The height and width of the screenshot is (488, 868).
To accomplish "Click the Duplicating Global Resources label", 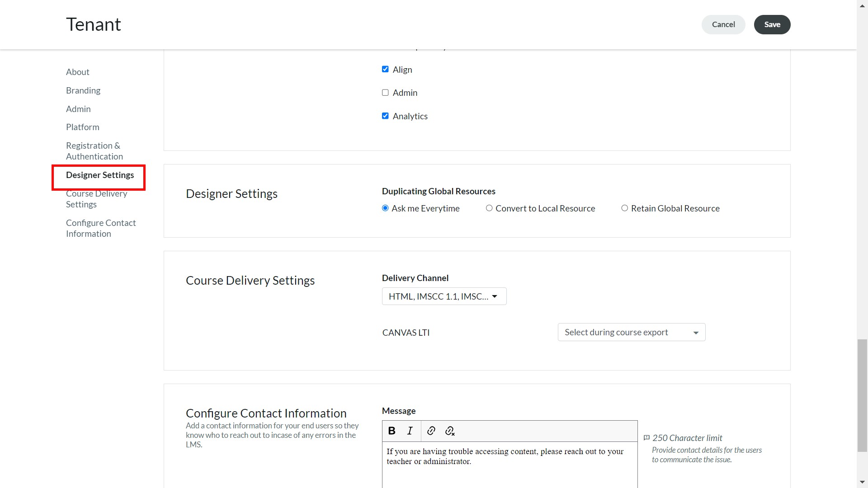I will (439, 191).
